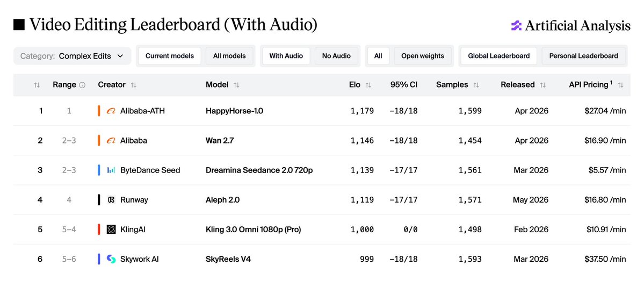Click the price $16.80 /min
644x287 pixels.
tap(605, 200)
